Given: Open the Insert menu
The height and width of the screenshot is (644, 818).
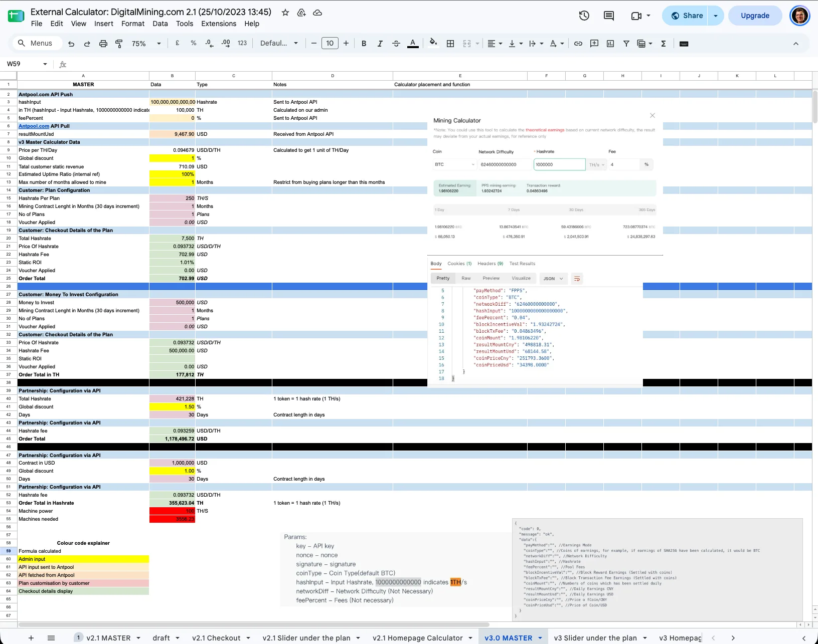Looking at the screenshot, I should 104,24.
